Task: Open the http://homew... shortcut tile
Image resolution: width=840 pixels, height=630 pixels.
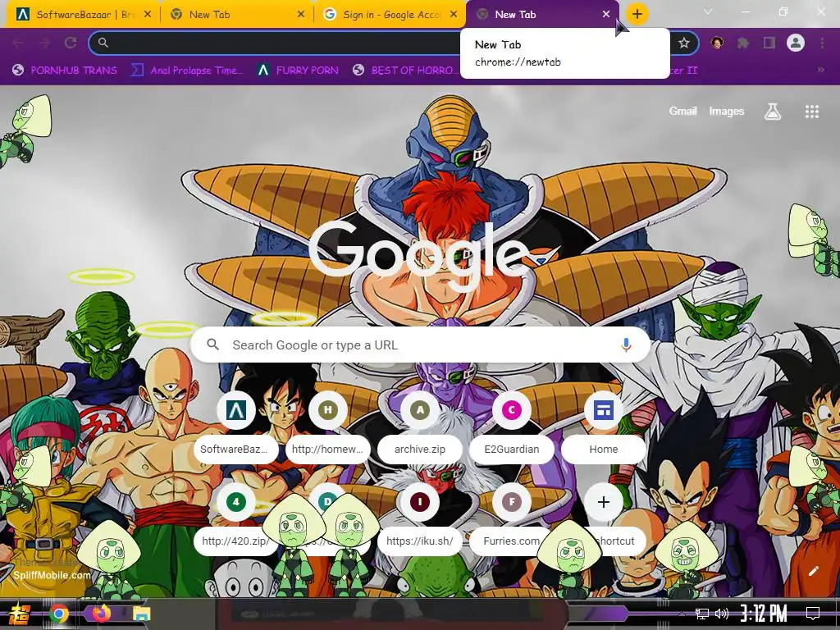Action: click(328, 427)
